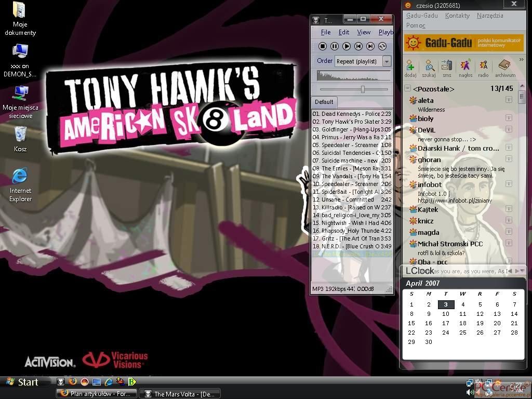Collapse the Pozostałe contact group
Viewport: 532px width, 399px height.
pos(408,89)
